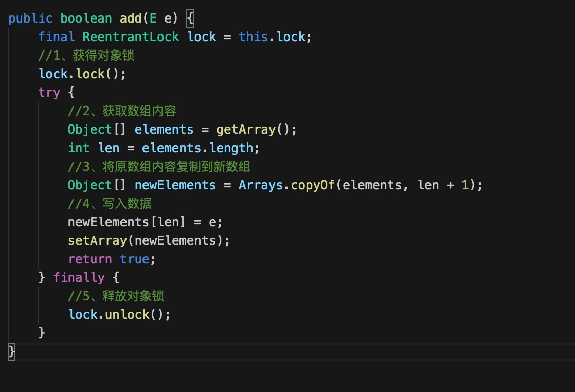Click the 'boolean' return type keyword
The width and height of the screenshot is (575, 392).
(86, 19)
